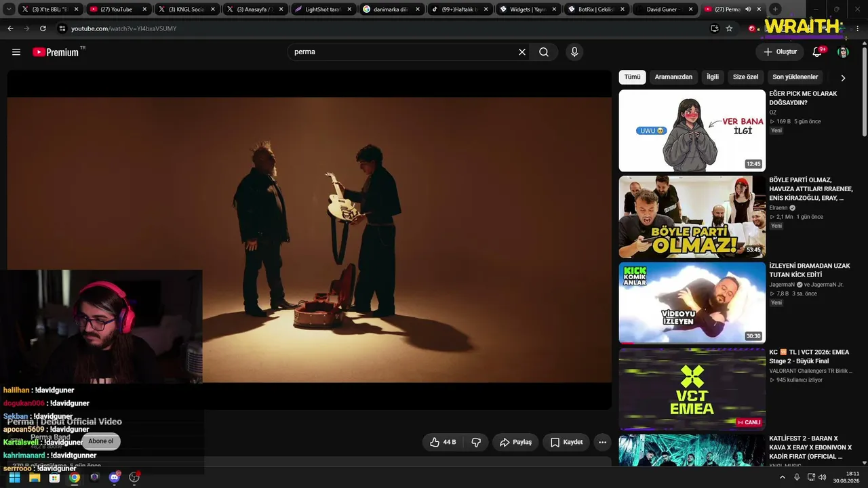Show hidden system tray icons

click(x=783, y=477)
